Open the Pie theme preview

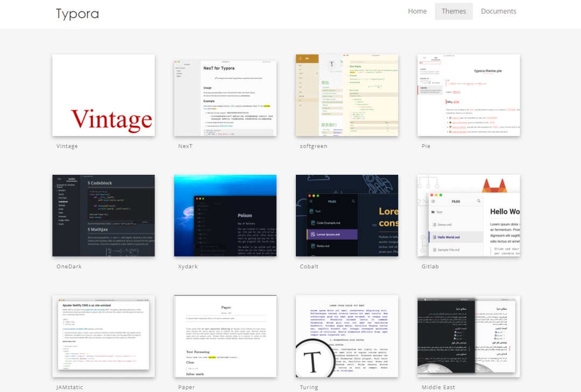pyautogui.click(x=468, y=95)
